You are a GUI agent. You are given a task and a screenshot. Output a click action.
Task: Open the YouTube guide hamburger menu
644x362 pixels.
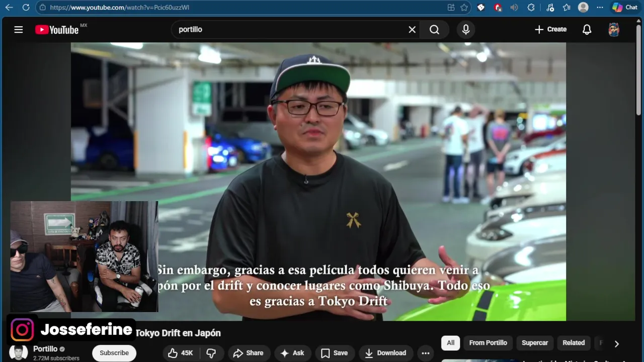19,30
